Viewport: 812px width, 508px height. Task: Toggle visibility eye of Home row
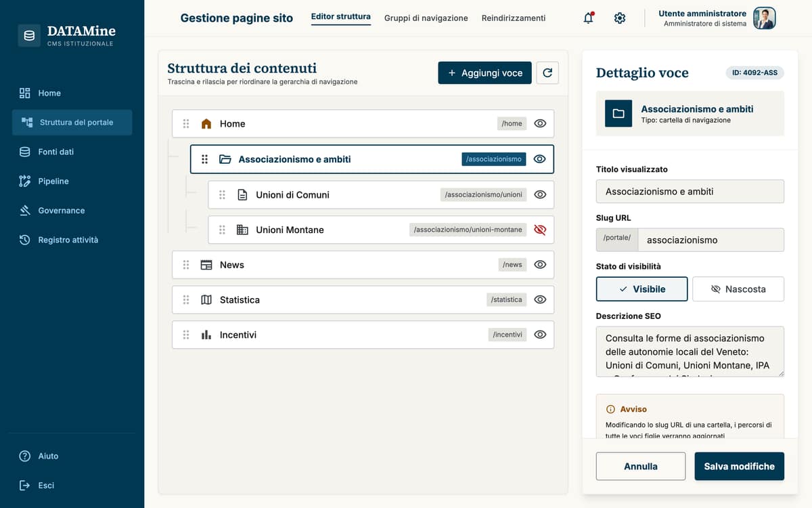tap(540, 124)
